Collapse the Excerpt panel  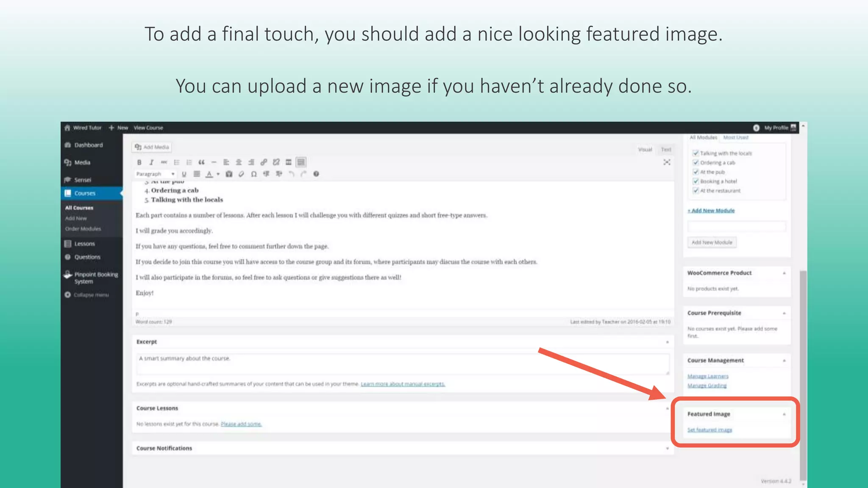(x=667, y=342)
